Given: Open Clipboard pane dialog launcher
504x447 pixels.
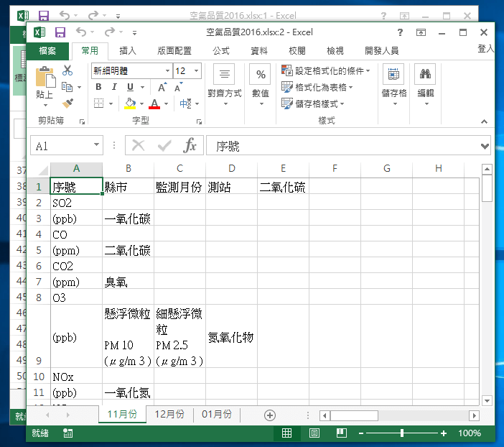Looking at the screenshot, I should click(83, 121).
